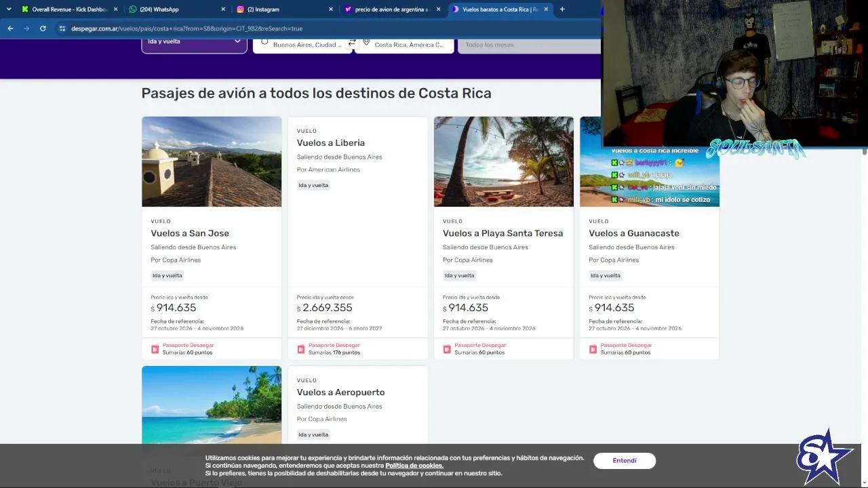868x488 pixels.
Task: Open the Vuelos a Guanacaste link
Action: coord(634,233)
